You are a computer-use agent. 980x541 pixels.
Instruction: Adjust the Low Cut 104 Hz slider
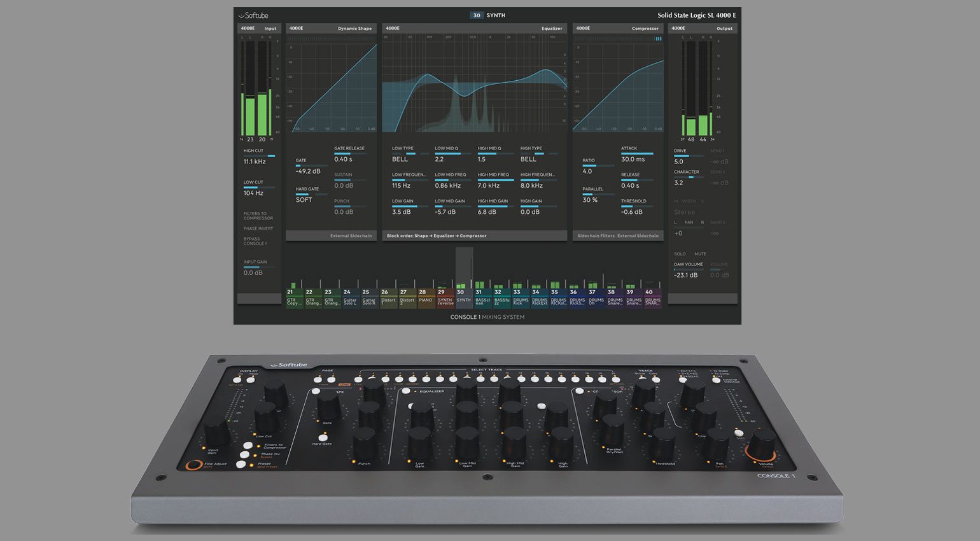coord(259,188)
